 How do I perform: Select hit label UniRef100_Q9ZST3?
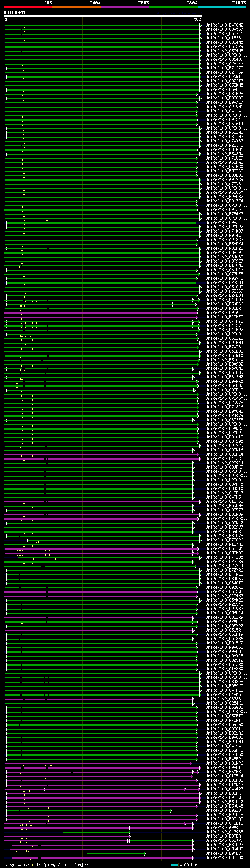point(224,81)
